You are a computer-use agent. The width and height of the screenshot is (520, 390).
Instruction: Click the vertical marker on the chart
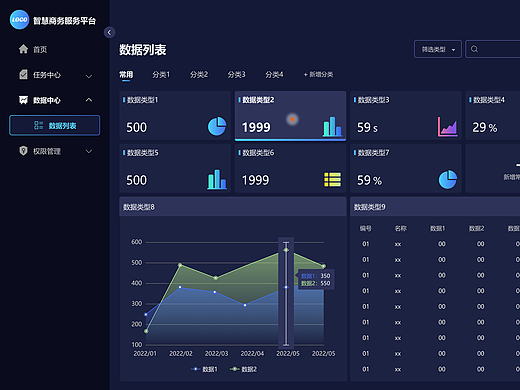(x=286, y=293)
